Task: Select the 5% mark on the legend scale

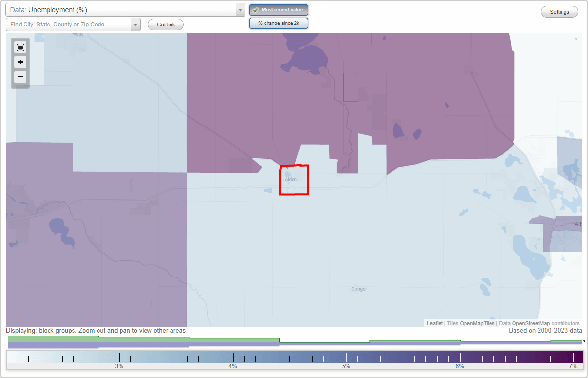Action: (x=346, y=358)
